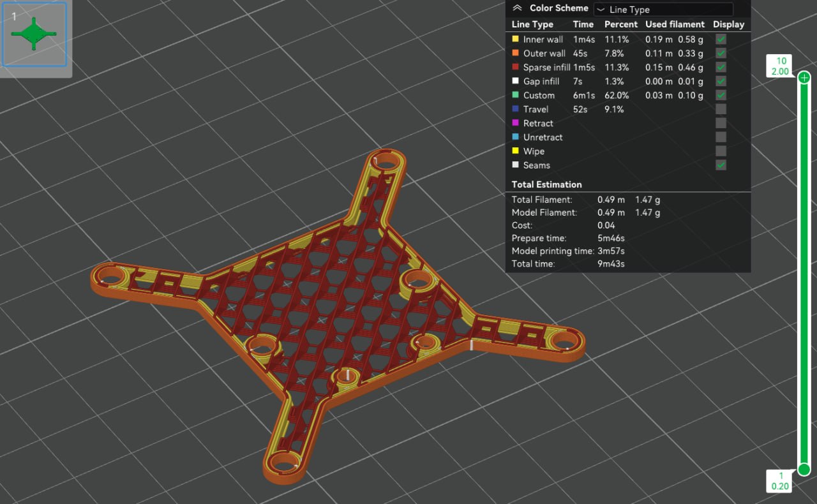Click the Total Estimation heading

(x=546, y=184)
